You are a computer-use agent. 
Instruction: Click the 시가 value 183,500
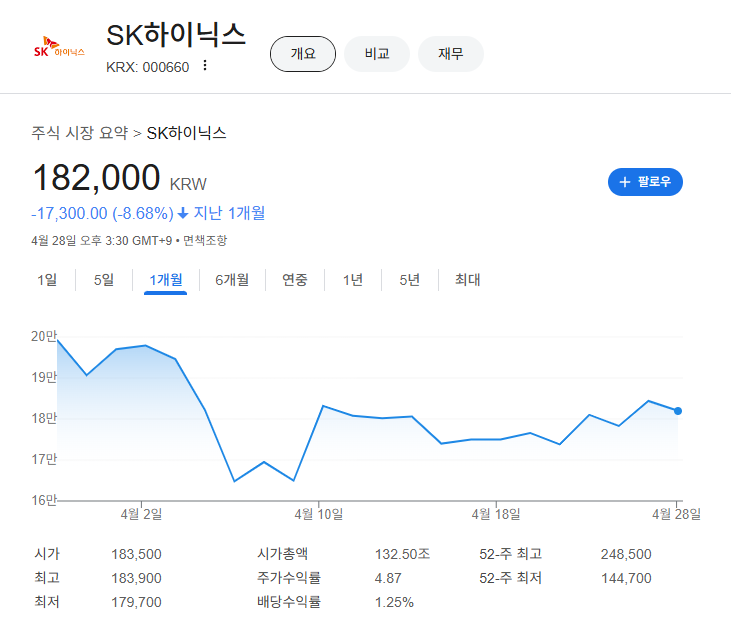[136, 554]
